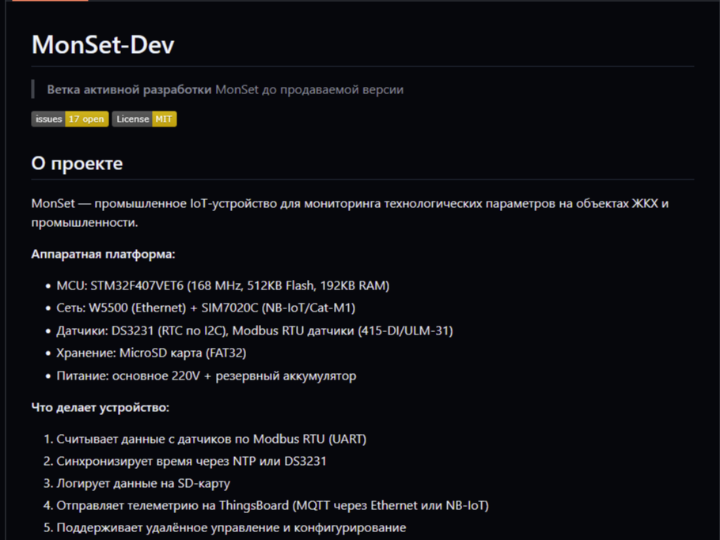Click the License MIT badge

coord(144,119)
